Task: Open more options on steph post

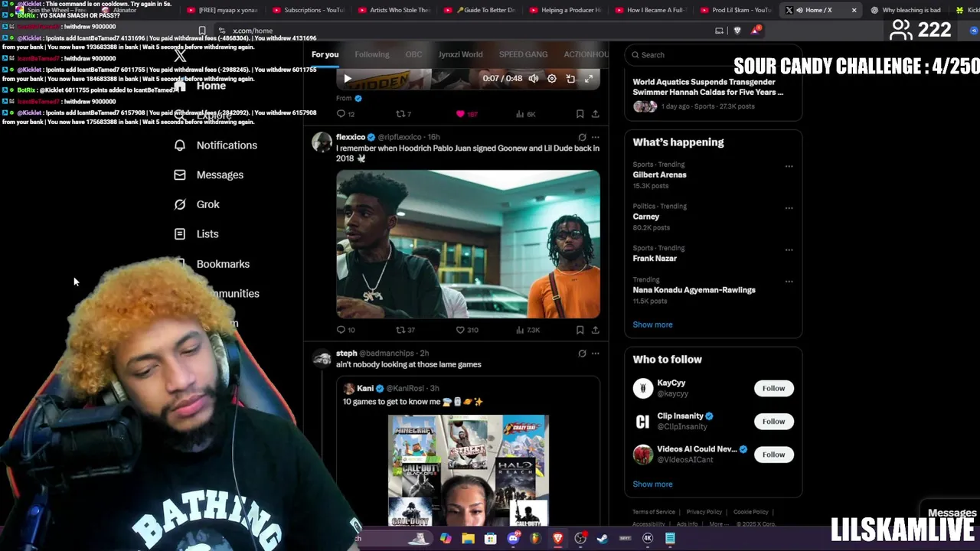Action: (595, 354)
